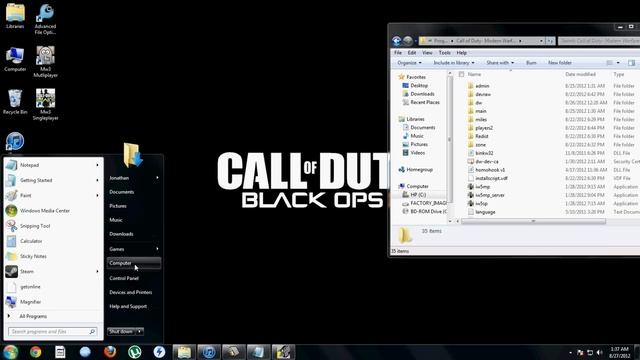The height and width of the screenshot is (360, 640).
Task: Toggle Explorer preview pane button
Action: pos(631,63)
